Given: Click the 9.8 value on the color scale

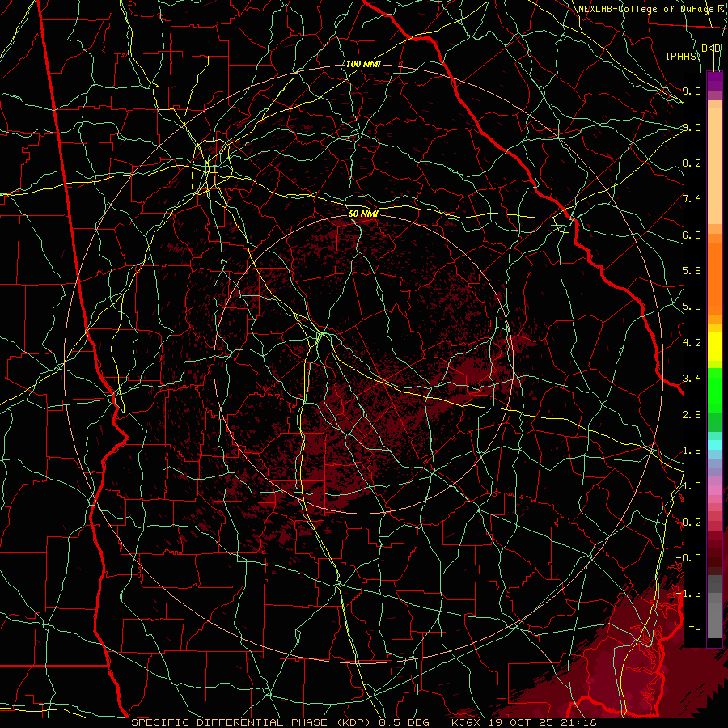Looking at the screenshot, I should tap(692, 91).
